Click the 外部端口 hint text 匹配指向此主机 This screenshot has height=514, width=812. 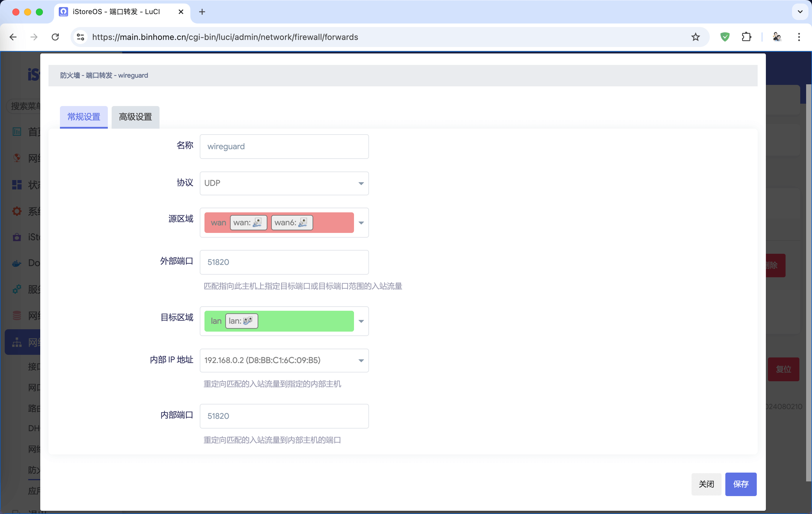303,286
